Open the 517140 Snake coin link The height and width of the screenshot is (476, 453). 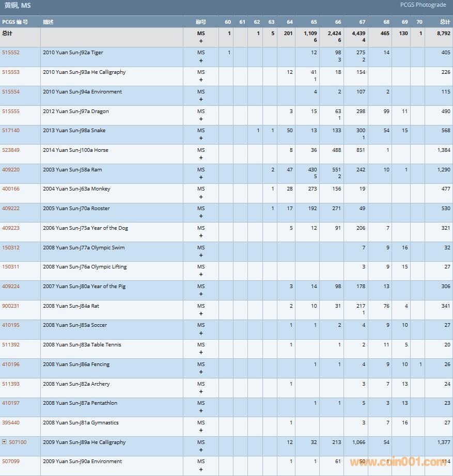click(x=11, y=131)
